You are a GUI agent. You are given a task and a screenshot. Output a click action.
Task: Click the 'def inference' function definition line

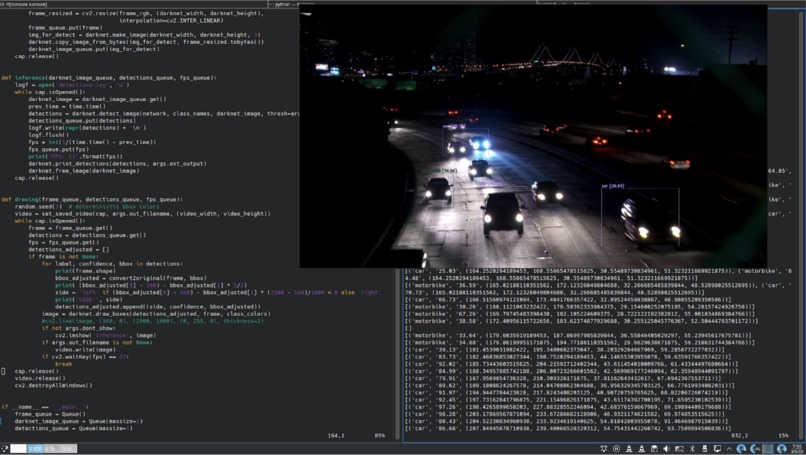pos(109,78)
